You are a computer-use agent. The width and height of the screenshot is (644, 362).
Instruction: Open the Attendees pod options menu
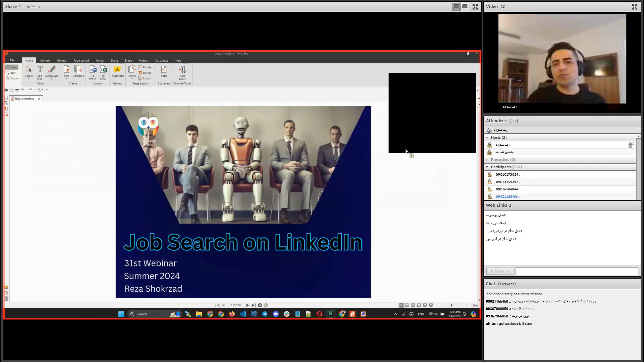pos(638,136)
